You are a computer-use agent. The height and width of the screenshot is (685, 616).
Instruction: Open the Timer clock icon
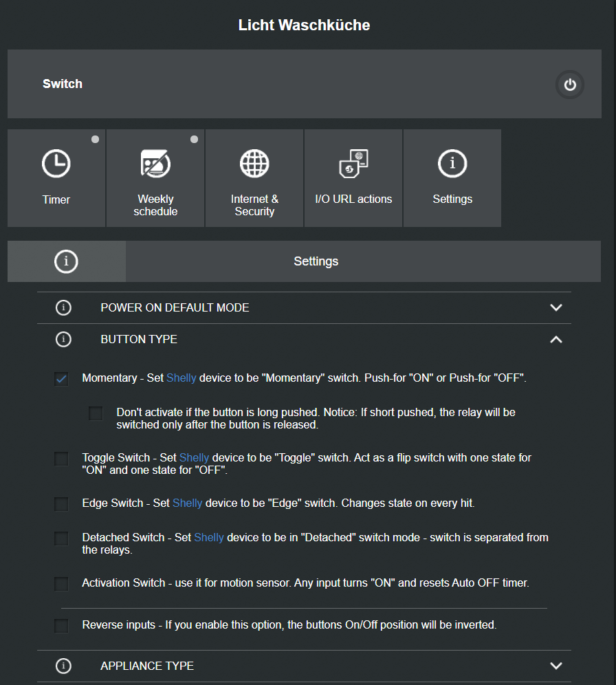(56, 164)
